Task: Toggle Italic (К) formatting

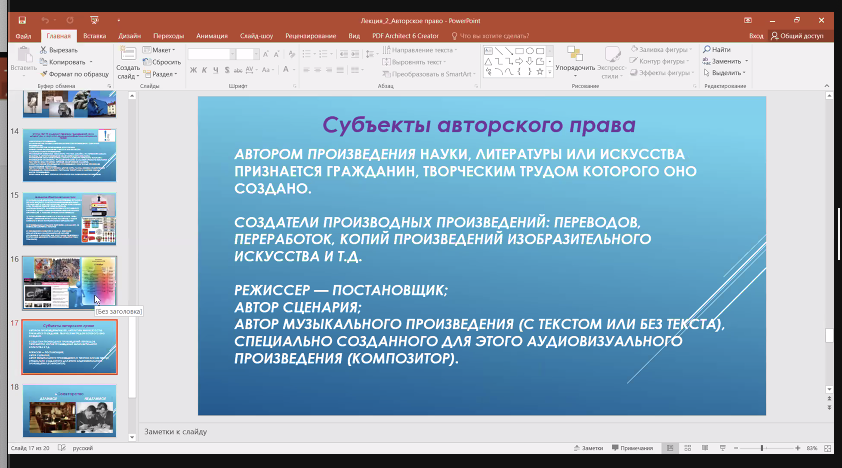Action: [x=205, y=70]
